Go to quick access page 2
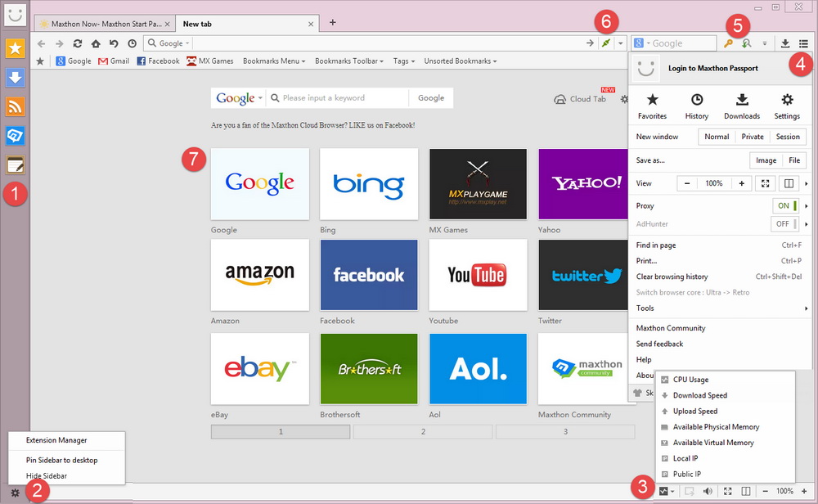This screenshot has width=818, height=504. click(x=423, y=431)
